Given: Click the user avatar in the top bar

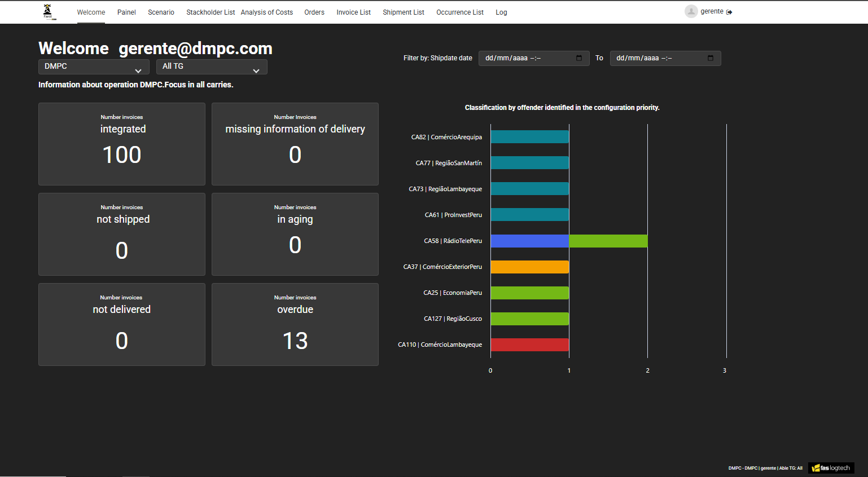Looking at the screenshot, I should tap(691, 11).
